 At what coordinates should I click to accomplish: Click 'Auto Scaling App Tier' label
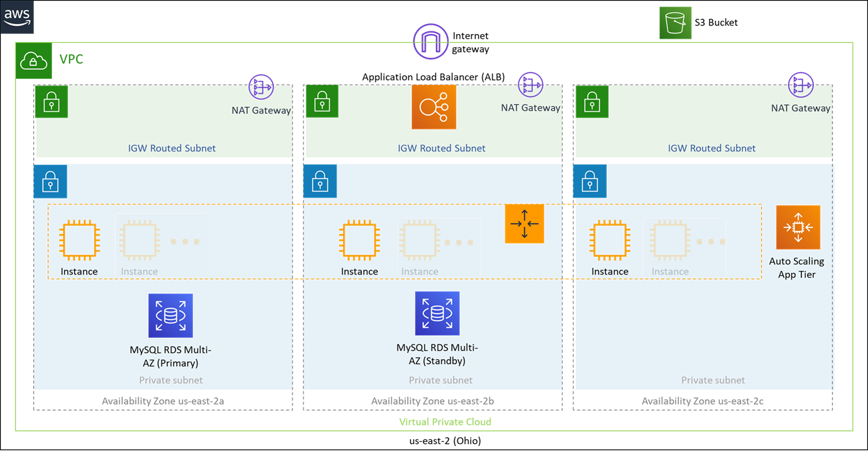tap(797, 268)
